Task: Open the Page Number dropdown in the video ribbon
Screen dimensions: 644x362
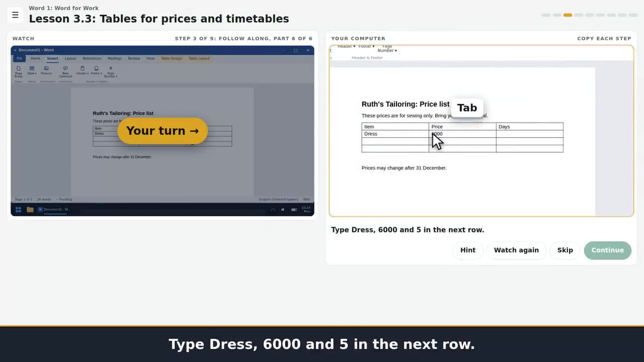Action: [x=111, y=71]
